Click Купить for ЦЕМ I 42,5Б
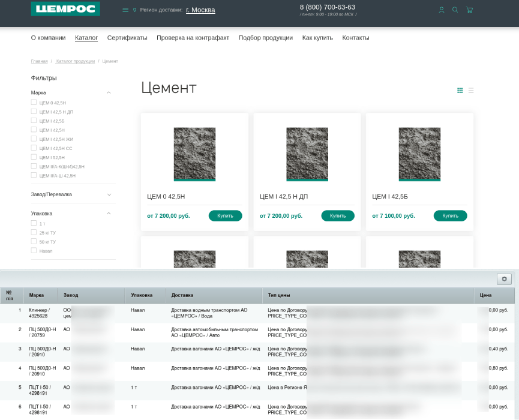Screen dimensions: 519x420 [450, 215]
